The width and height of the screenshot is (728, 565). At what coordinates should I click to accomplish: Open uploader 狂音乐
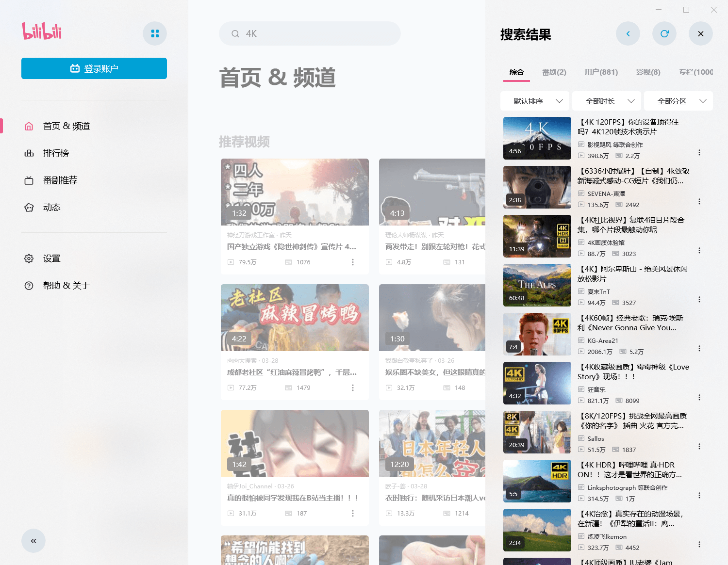(596, 389)
